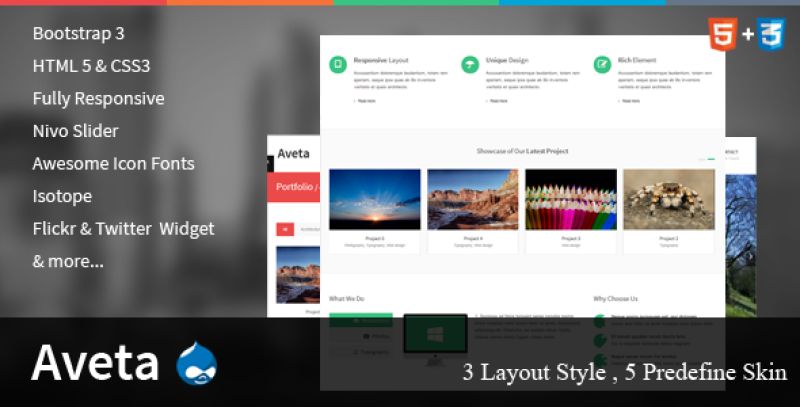Click the green carousel indicator beside Showcase heading
The width and height of the screenshot is (800, 407).
pyautogui.click(x=711, y=159)
